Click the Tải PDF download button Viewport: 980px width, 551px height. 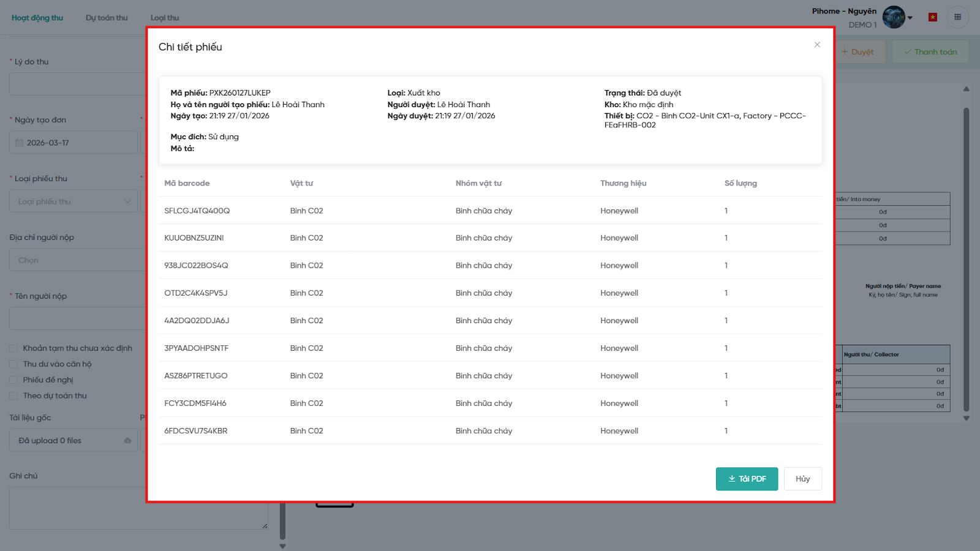pos(747,479)
